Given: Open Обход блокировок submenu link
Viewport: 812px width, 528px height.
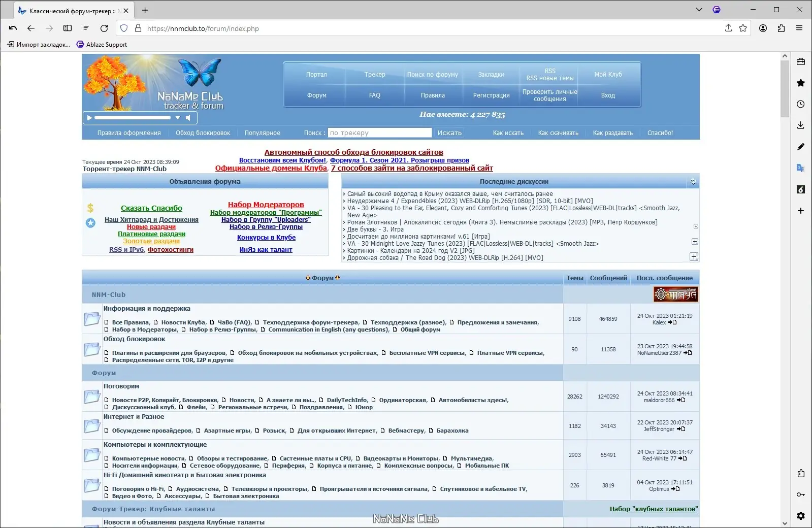Looking at the screenshot, I should 203,133.
